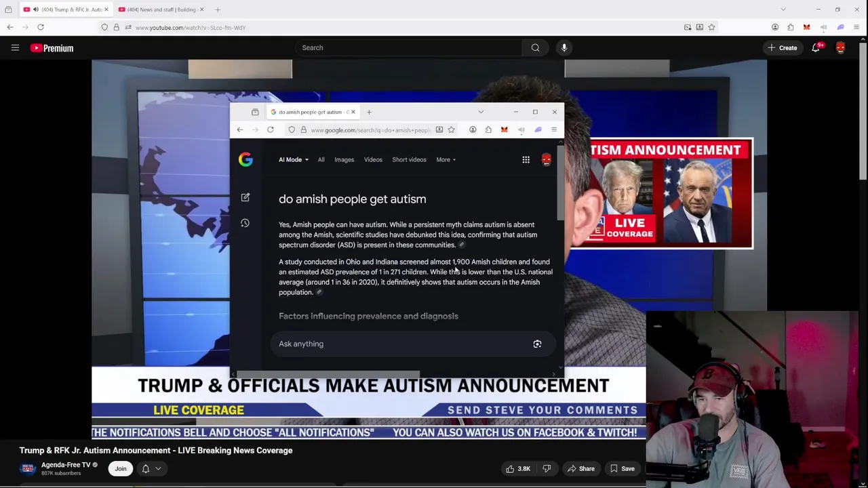Open source link icon after Amish study paragraph
This screenshot has width=868, height=488.
319,292
